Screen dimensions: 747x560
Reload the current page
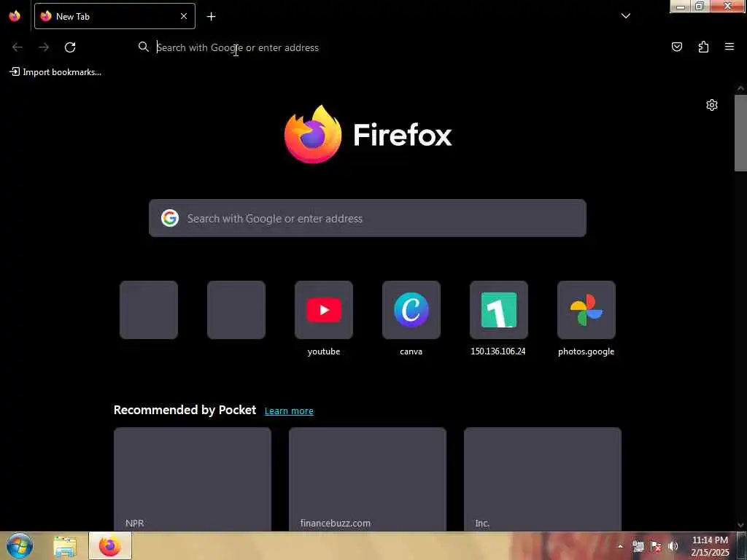pyautogui.click(x=70, y=47)
